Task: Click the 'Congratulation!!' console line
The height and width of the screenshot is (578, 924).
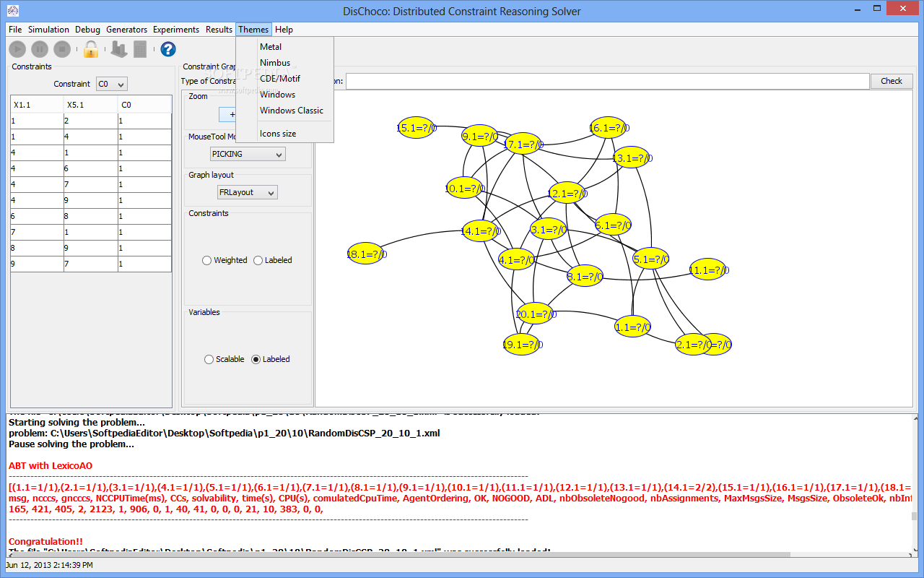Action: click(45, 541)
